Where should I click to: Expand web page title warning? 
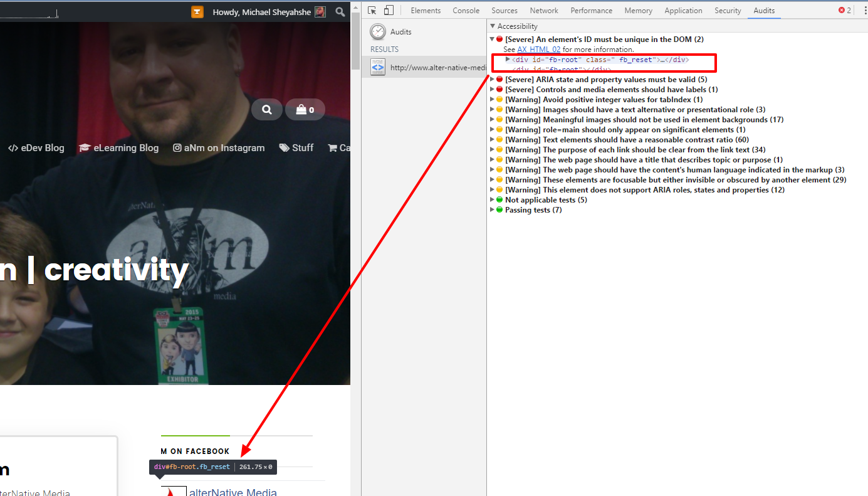tap(493, 160)
